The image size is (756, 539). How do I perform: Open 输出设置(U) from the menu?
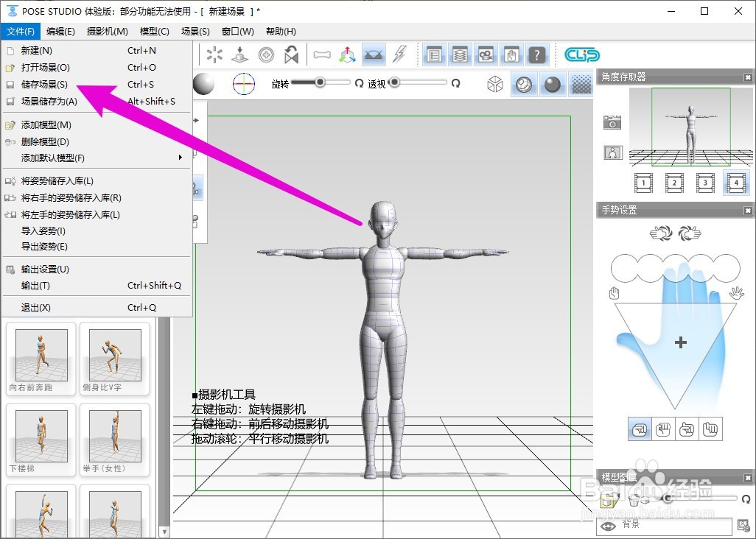click(97, 269)
